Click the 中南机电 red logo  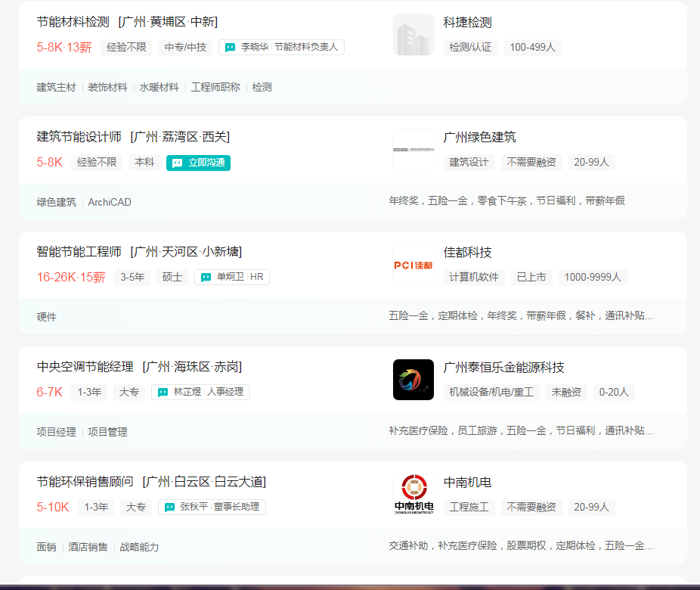click(x=413, y=495)
